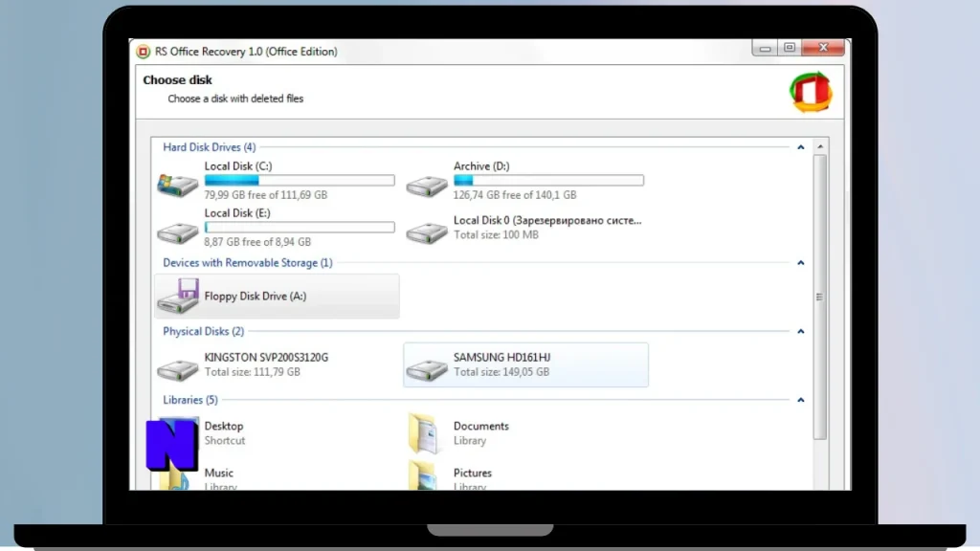Click Devices with Removable Storage (1) heading

248,263
